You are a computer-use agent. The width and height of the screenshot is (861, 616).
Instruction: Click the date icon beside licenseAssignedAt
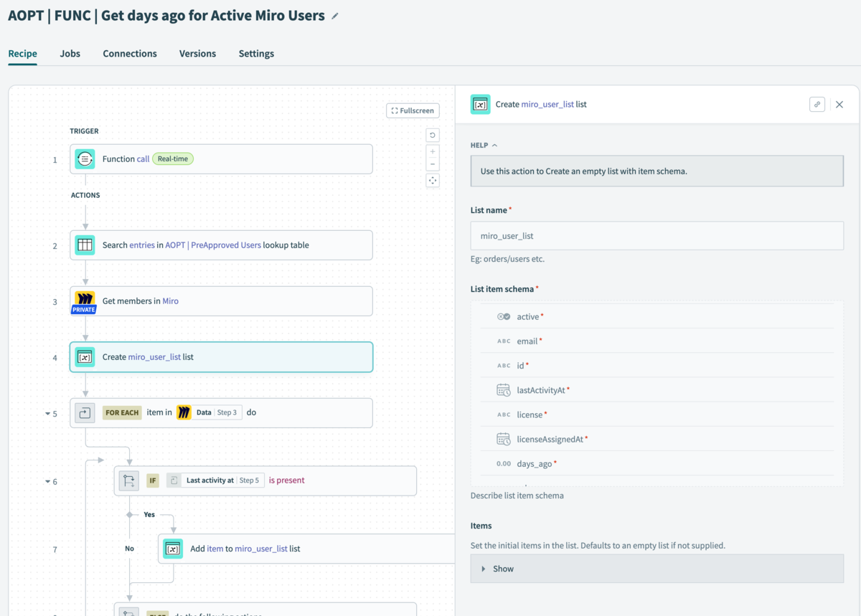click(504, 439)
